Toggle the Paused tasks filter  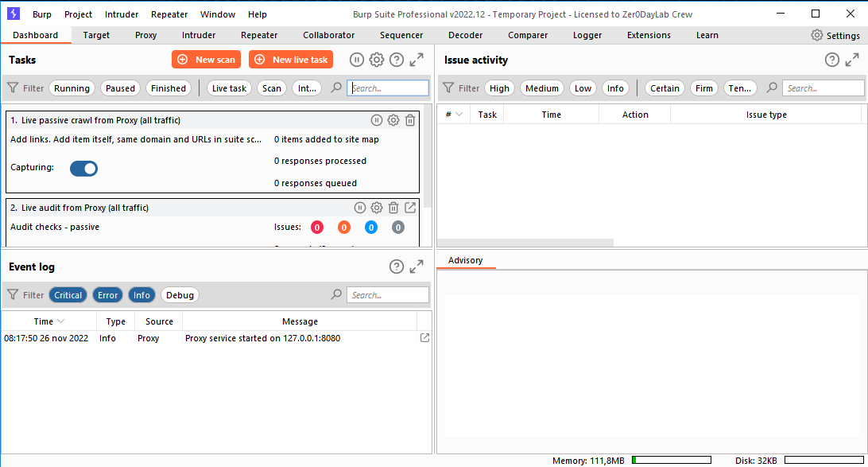pyautogui.click(x=120, y=88)
